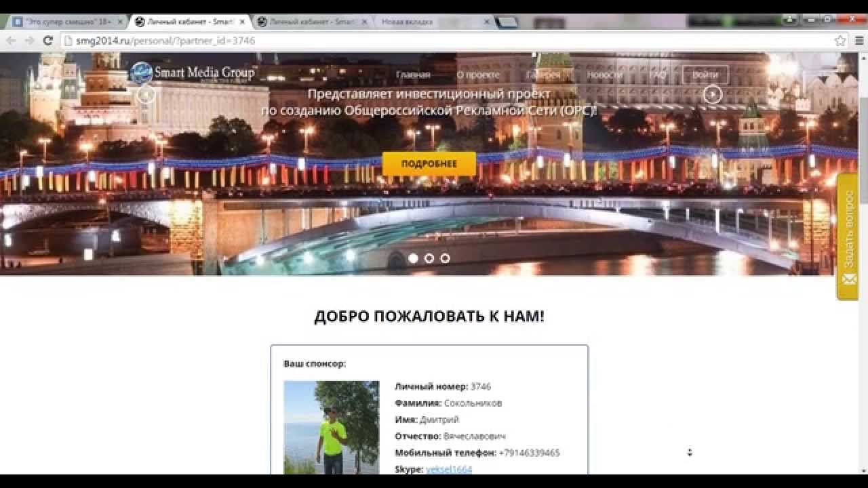Click the sponsor profile photo
Screen dimensions: 868x488
(331, 427)
